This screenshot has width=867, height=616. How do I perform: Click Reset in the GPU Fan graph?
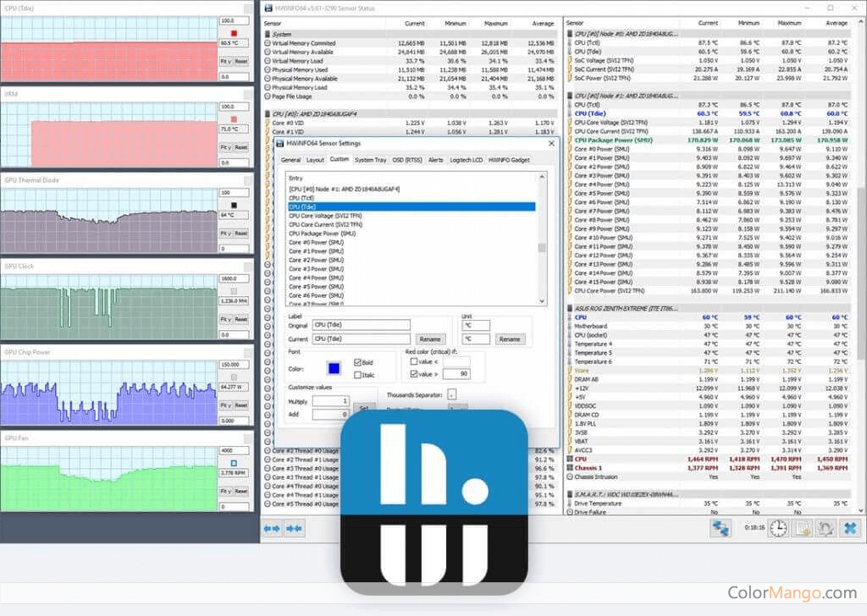(x=241, y=491)
